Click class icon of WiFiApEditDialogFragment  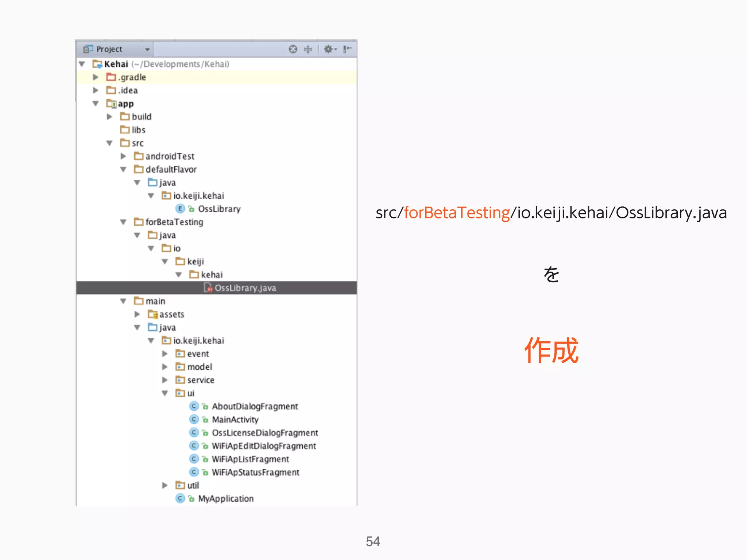click(194, 446)
